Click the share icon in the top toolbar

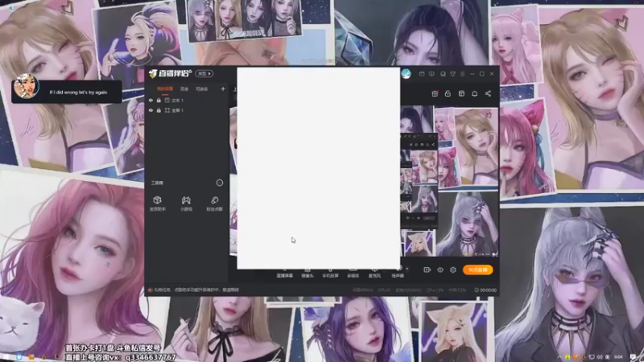(488, 93)
